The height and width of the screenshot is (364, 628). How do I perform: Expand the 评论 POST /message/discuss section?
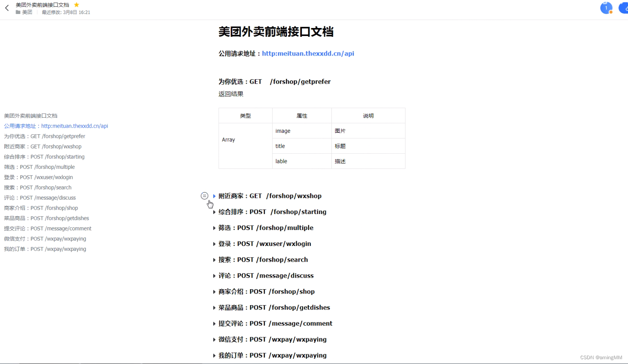pos(214,276)
